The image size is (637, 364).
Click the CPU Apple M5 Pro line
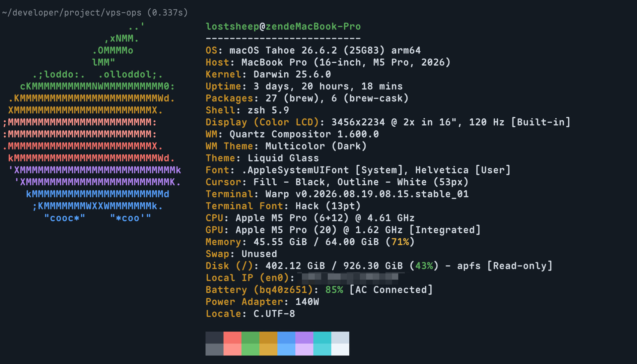pos(310,218)
